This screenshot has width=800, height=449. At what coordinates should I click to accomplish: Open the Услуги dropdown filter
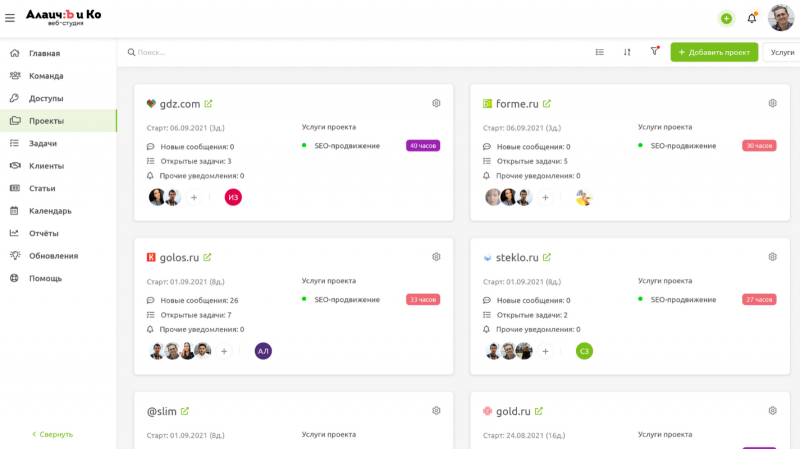point(782,52)
